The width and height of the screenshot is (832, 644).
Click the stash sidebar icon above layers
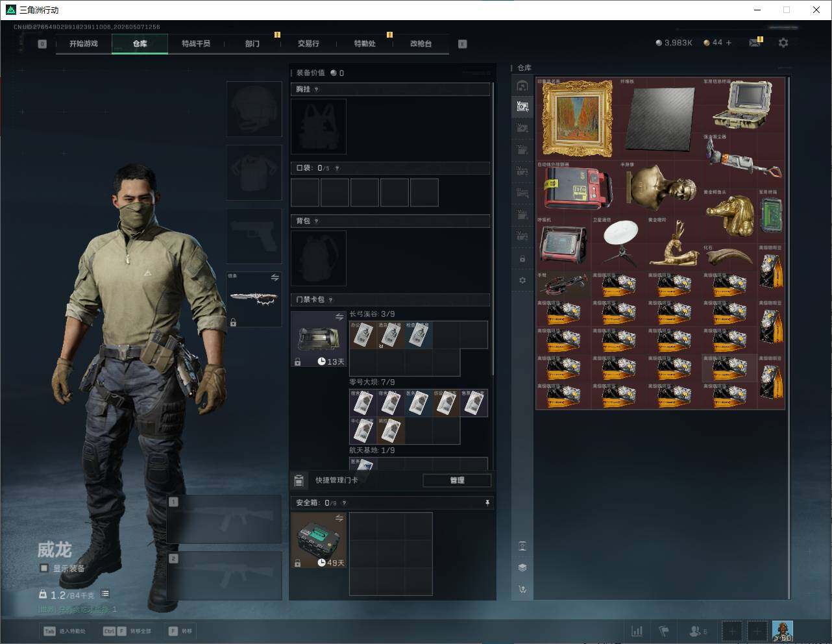(522, 546)
